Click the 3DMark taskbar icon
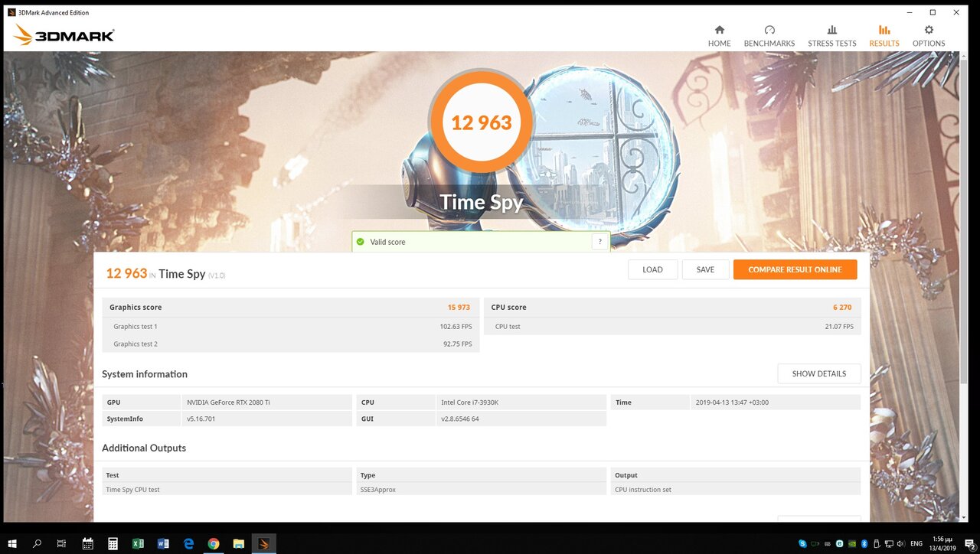The height and width of the screenshot is (554, 980). pos(263,543)
